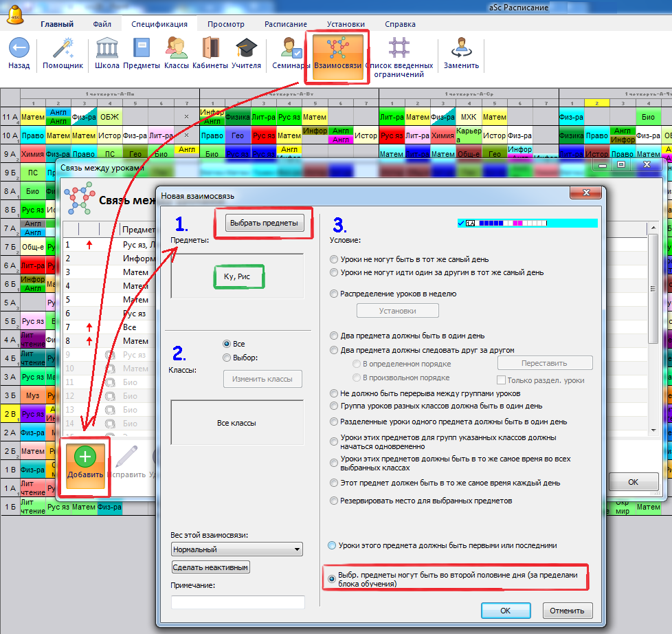The image size is (672, 634).
Task: Click the Сделать неактивным button
Action: pyautogui.click(x=211, y=567)
